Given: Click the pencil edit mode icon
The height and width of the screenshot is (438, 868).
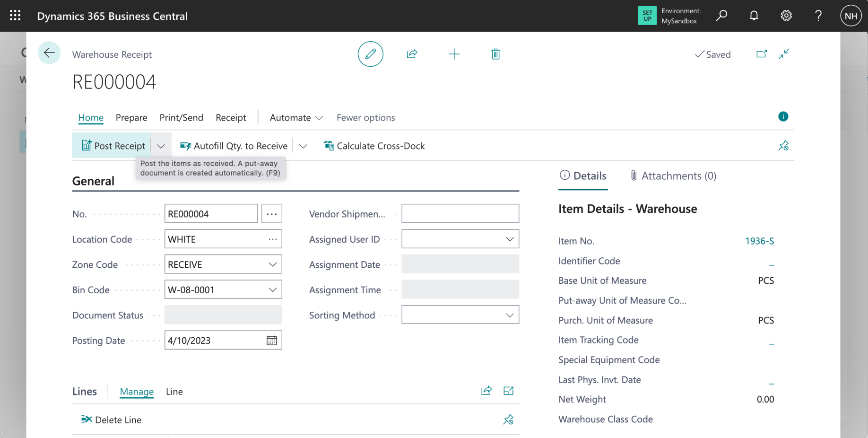Looking at the screenshot, I should (370, 54).
